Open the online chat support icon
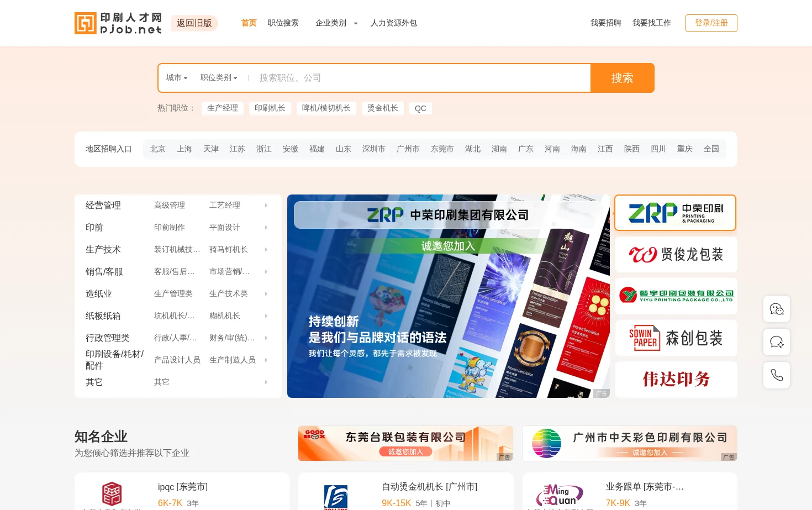 777,342
